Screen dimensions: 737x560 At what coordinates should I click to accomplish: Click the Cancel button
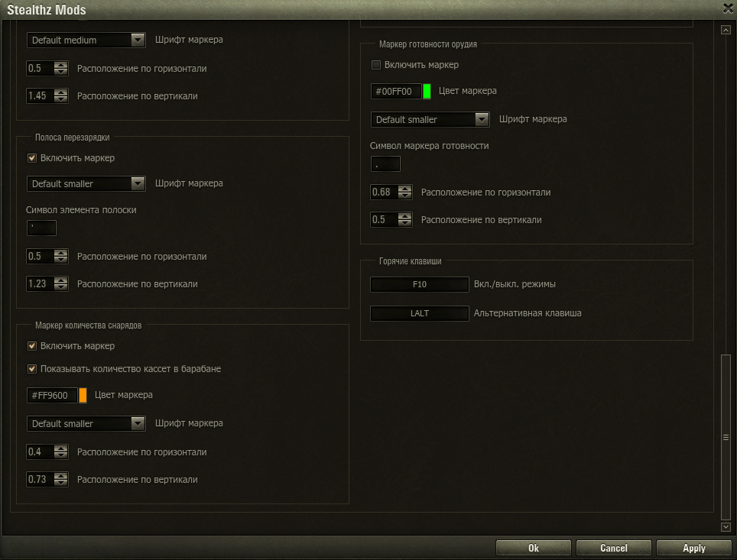coord(613,548)
